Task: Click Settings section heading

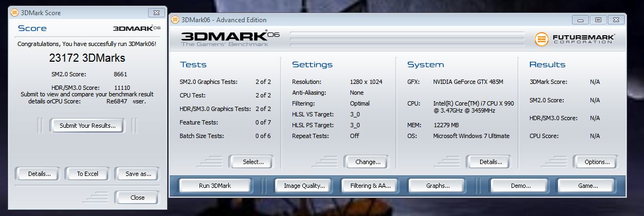Action: tap(312, 64)
